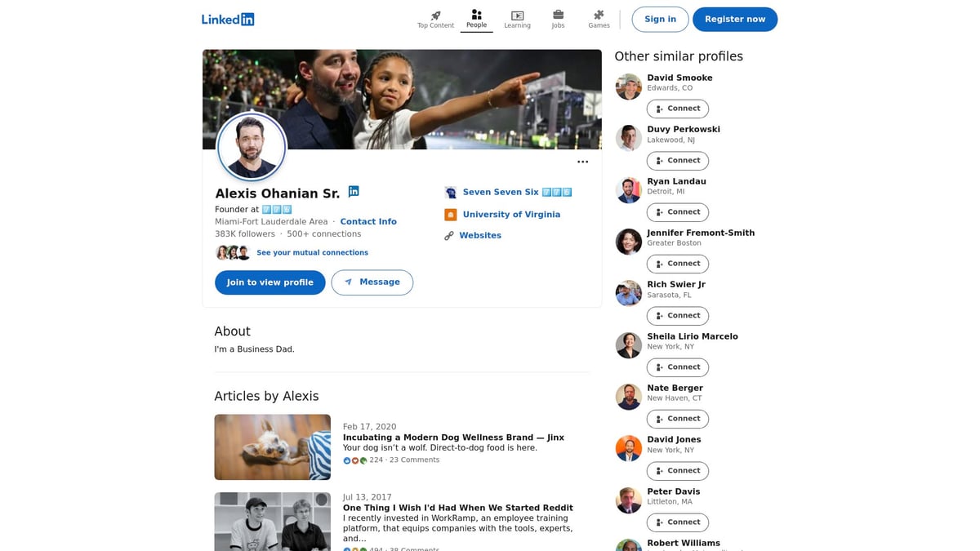Open LinkedIn home via the logo
Image resolution: width=980 pixels, height=551 pixels.
click(228, 19)
